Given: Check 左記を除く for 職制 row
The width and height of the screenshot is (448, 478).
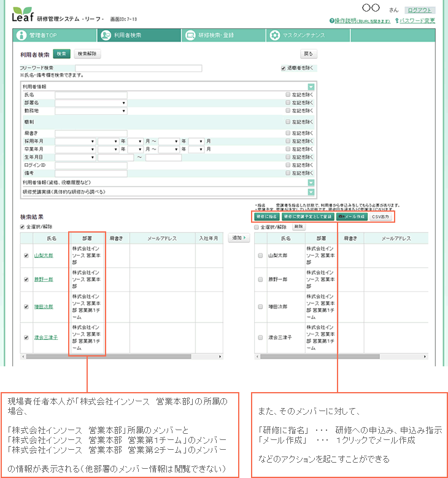Looking at the screenshot, I should point(288,122).
